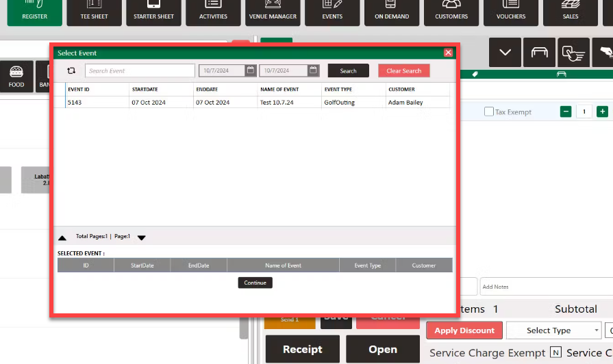The height and width of the screenshot is (364, 613).
Task: Decrease quantity with minus button
Action: [566, 112]
